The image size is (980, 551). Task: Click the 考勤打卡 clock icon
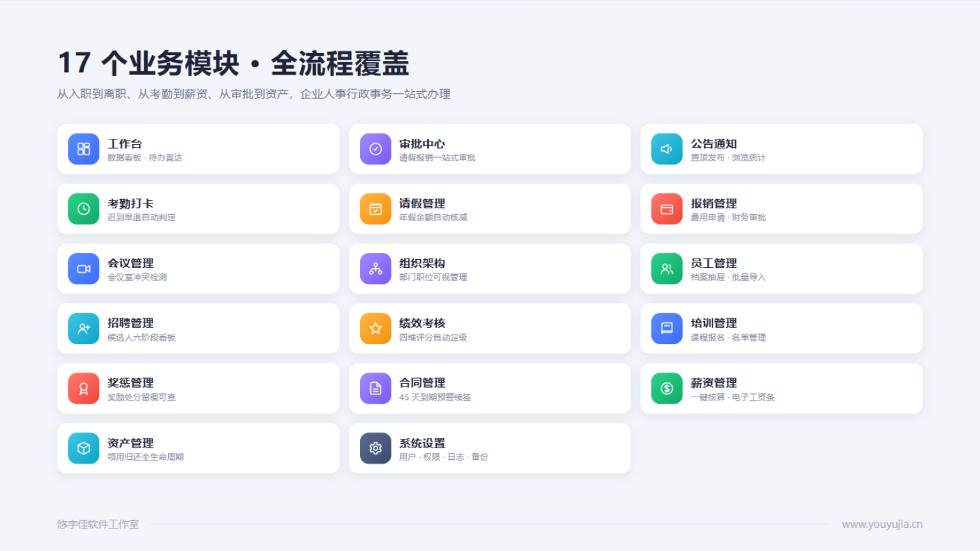(x=84, y=209)
